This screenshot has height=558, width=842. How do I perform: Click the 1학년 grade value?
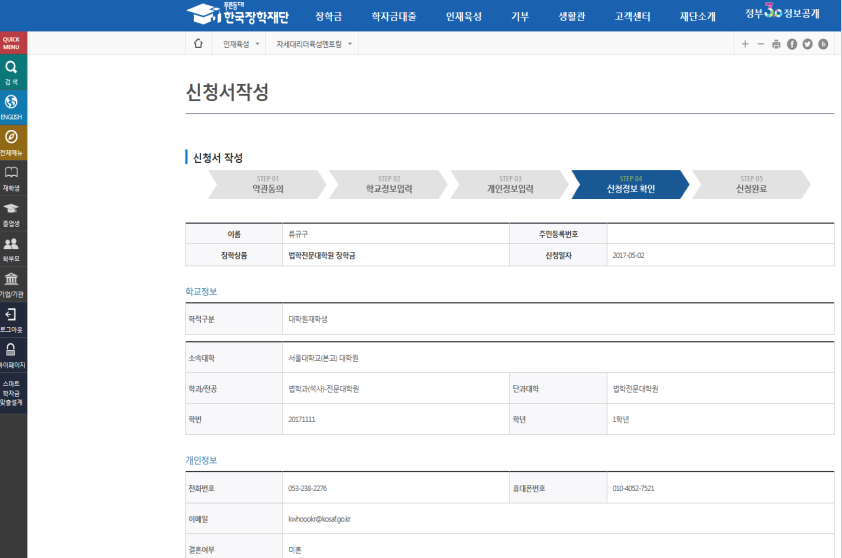[x=621, y=419]
